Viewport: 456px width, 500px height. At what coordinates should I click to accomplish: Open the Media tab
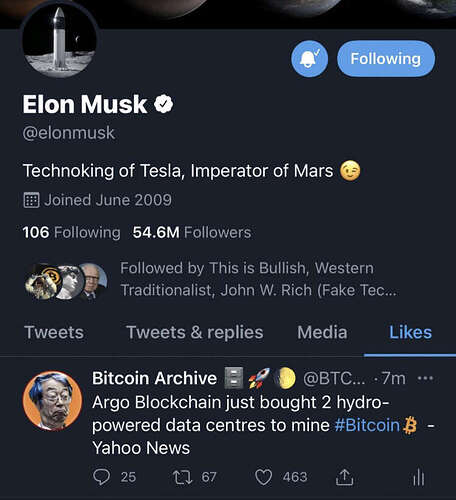point(322,332)
